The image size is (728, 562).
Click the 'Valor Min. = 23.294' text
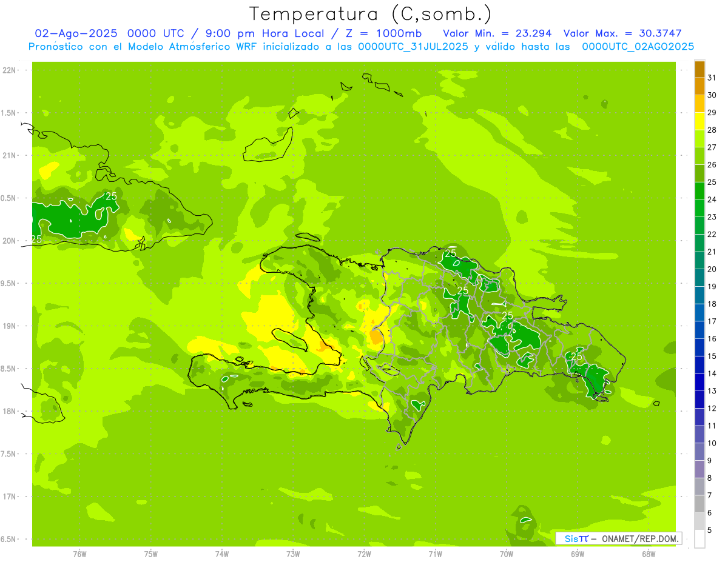point(497,33)
